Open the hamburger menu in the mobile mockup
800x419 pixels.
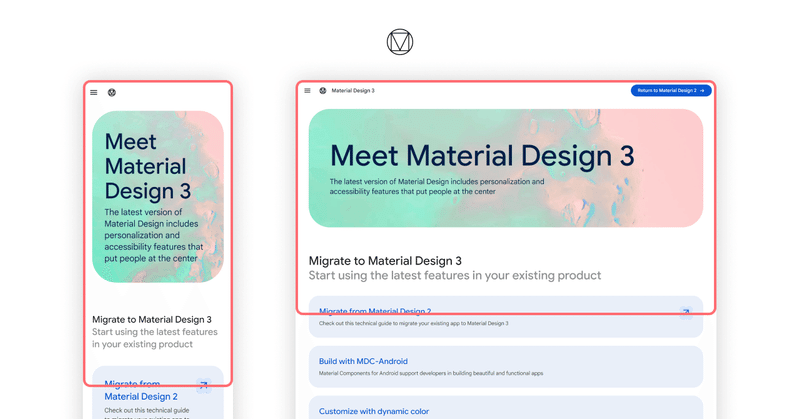(94, 92)
